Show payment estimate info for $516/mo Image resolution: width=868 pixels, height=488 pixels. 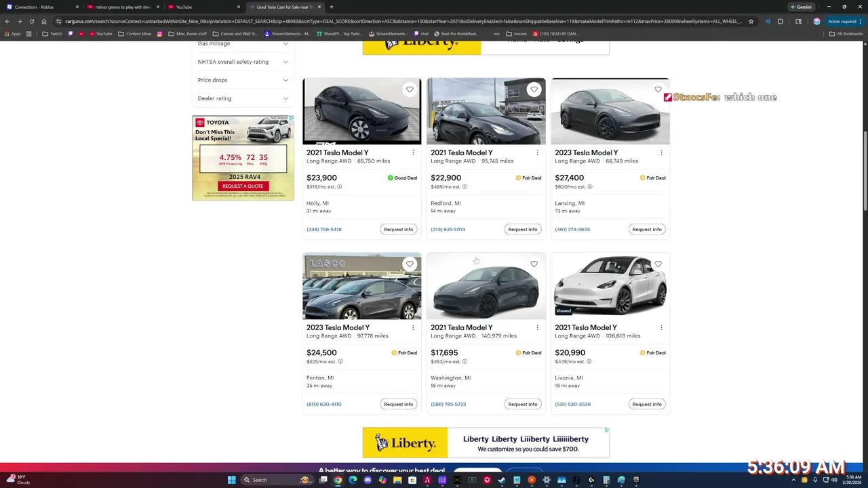pos(340,187)
